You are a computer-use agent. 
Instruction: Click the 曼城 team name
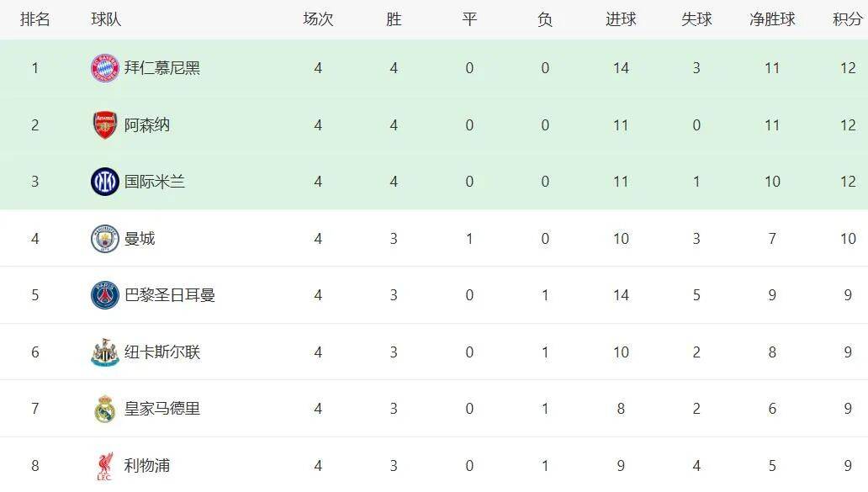140,239
